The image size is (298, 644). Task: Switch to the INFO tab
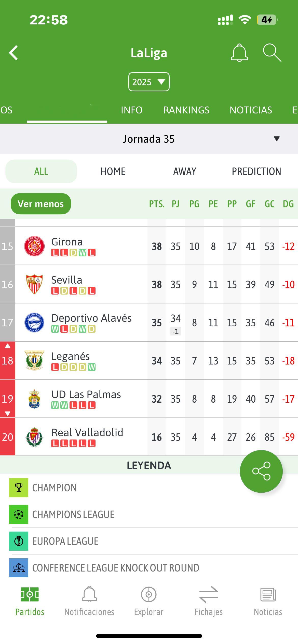click(132, 110)
